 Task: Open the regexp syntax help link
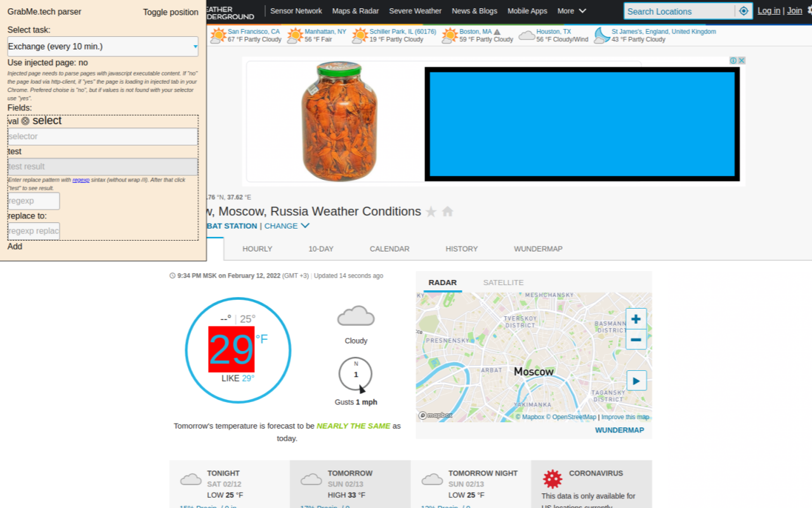click(81, 180)
